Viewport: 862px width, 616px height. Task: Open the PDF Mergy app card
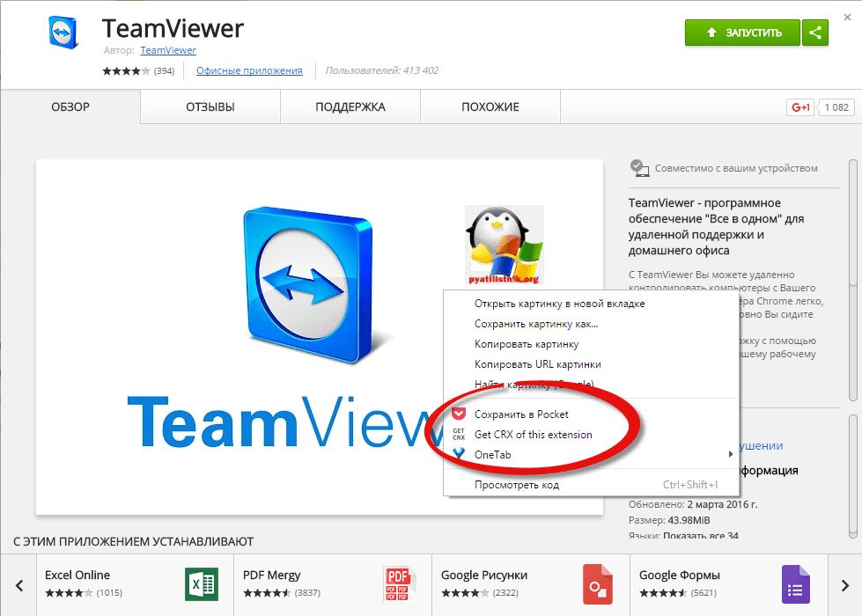tap(333, 585)
